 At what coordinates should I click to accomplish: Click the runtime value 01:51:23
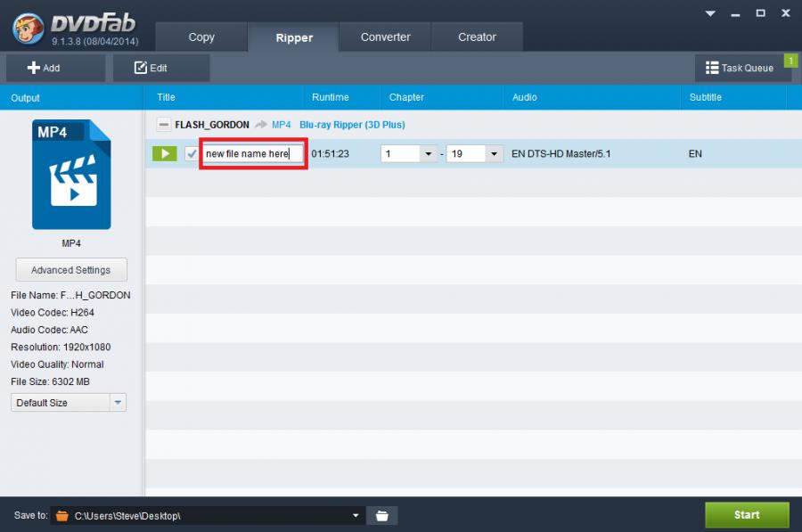330,154
